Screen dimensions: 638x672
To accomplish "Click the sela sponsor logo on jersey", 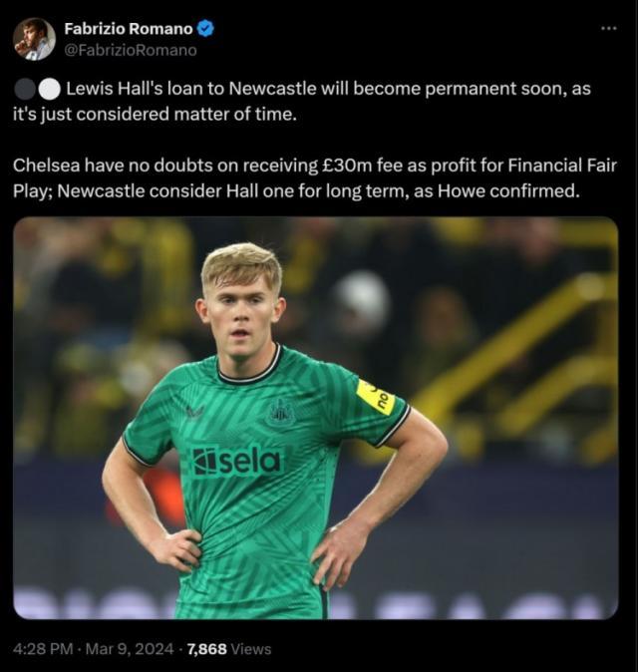I will click(x=237, y=460).
